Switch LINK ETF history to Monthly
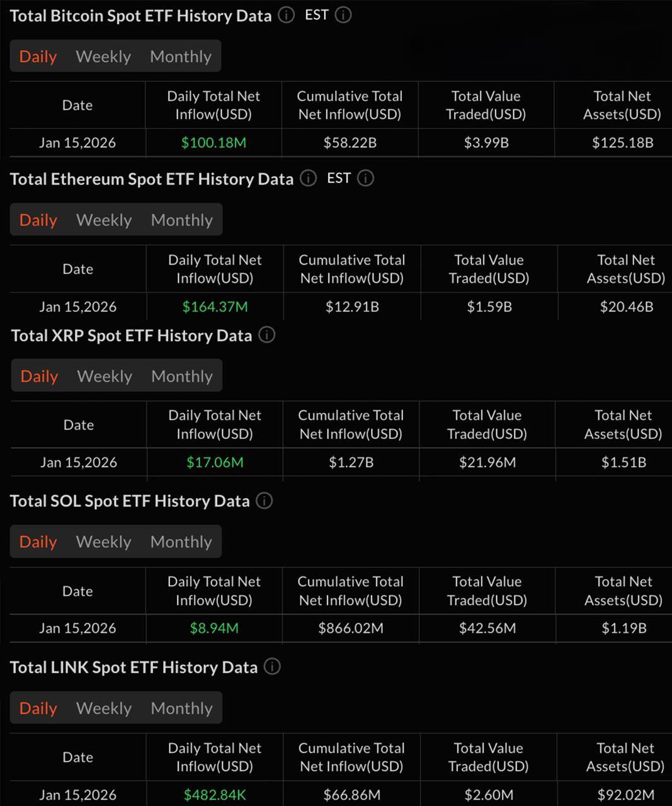 point(182,708)
